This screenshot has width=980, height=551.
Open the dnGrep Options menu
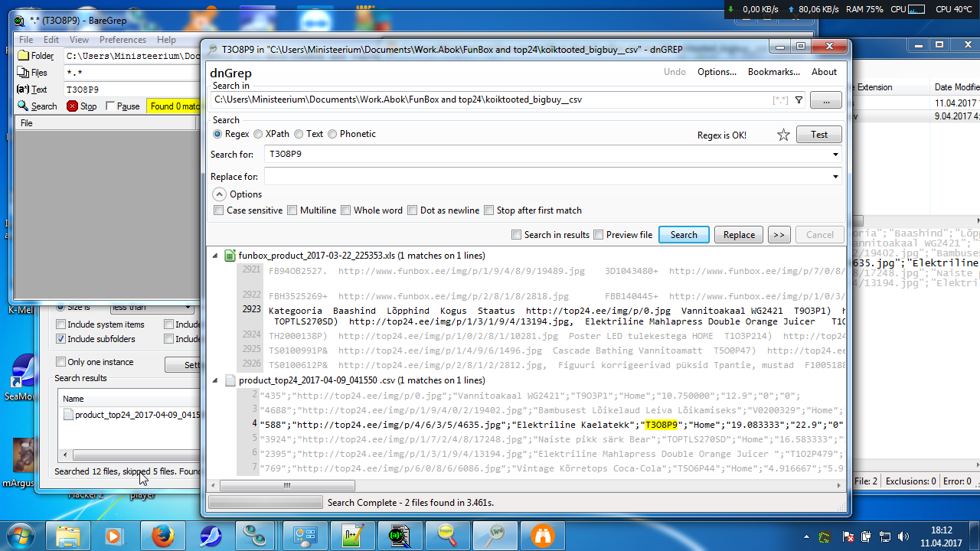[x=717, y=72]
